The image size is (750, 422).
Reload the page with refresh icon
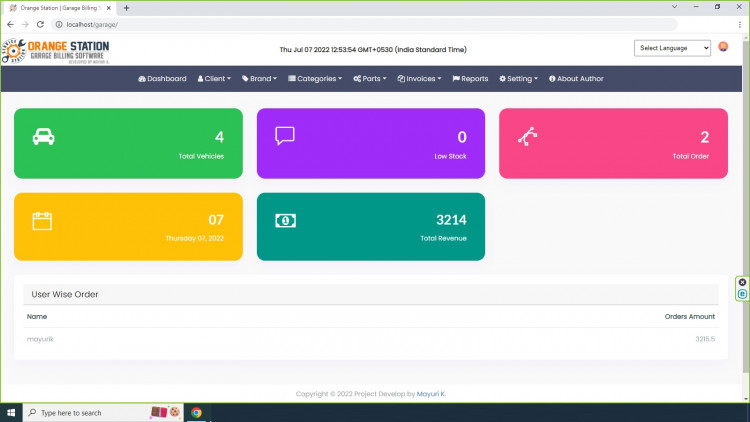pos(40,24)
